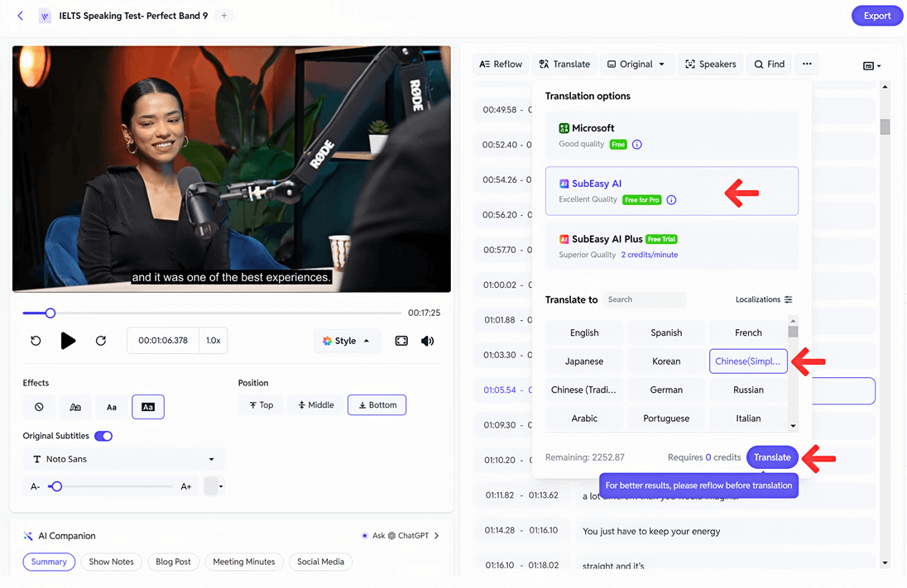Click the video preview thumbnail
This screenshot has height=588, width=907.
[232, 169]
